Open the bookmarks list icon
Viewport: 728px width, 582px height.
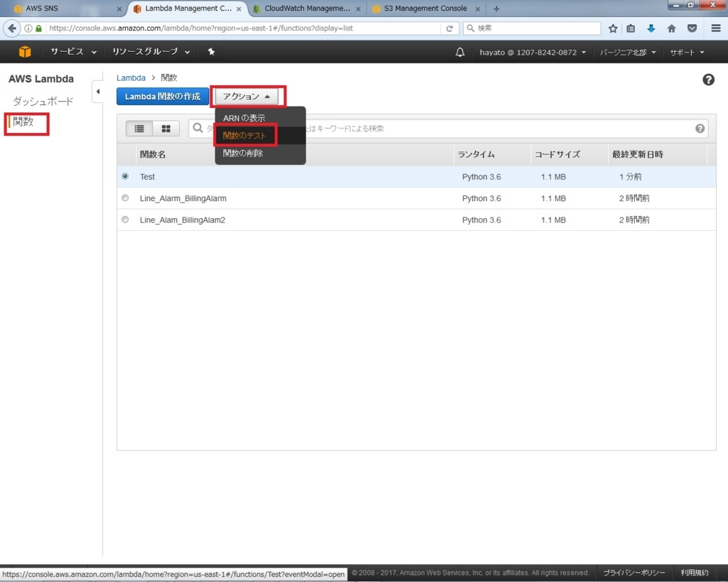pos(631,28)
